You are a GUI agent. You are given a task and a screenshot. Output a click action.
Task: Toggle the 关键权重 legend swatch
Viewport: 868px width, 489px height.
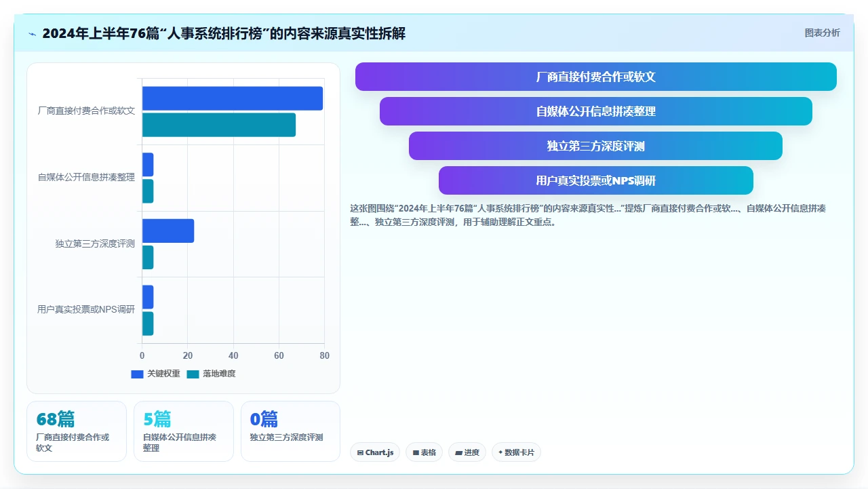click(137, 374)
